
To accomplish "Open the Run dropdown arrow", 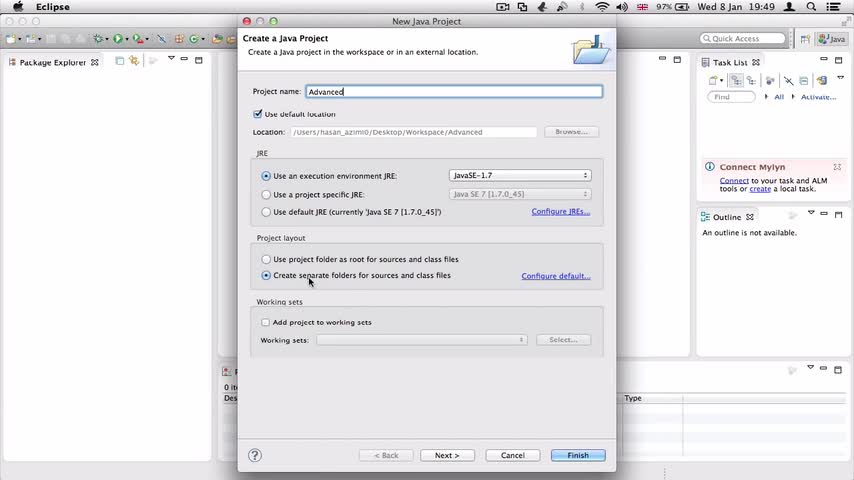I will (x=127, y=39).
